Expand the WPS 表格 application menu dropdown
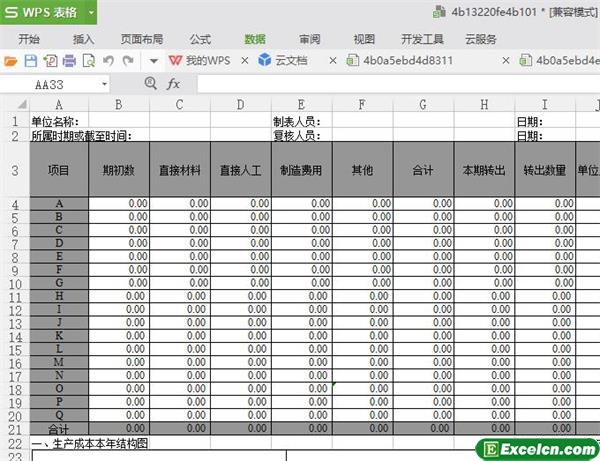 (x=91, y=13)
